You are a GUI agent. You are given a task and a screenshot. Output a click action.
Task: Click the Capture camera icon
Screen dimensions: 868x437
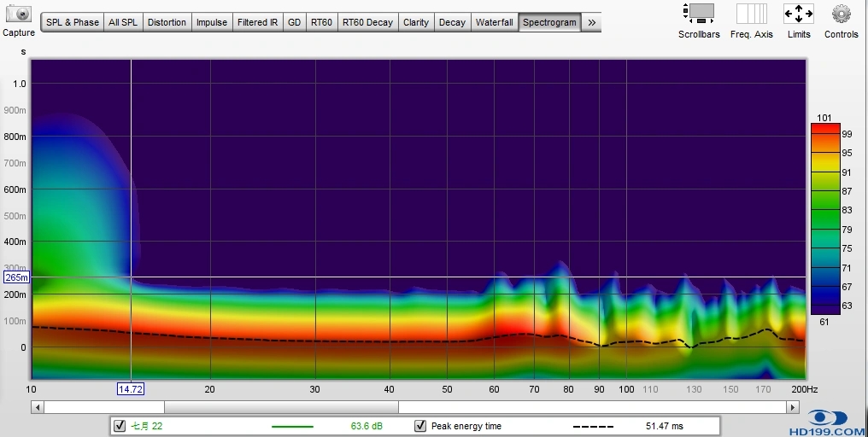click(18, 15)
